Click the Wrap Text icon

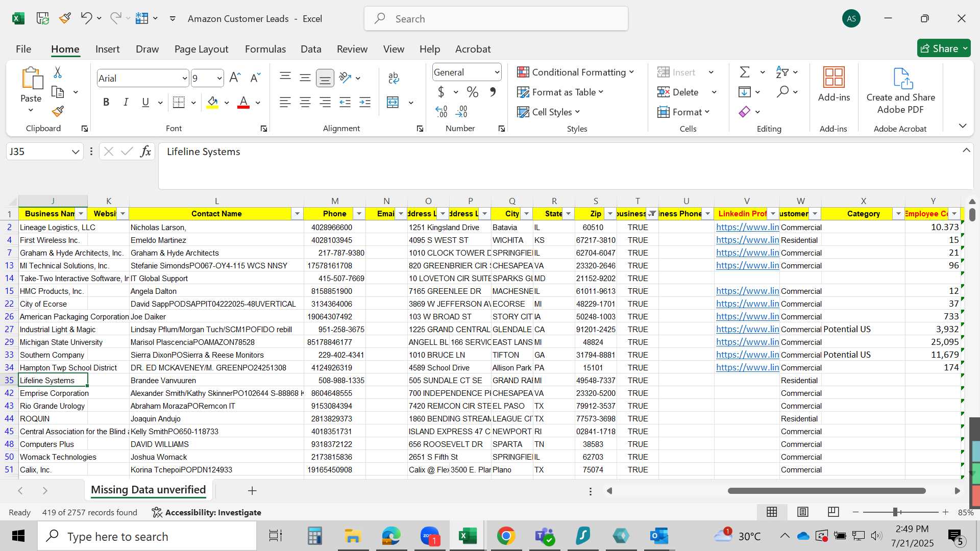pyautogui.click(x=393, y=78)
